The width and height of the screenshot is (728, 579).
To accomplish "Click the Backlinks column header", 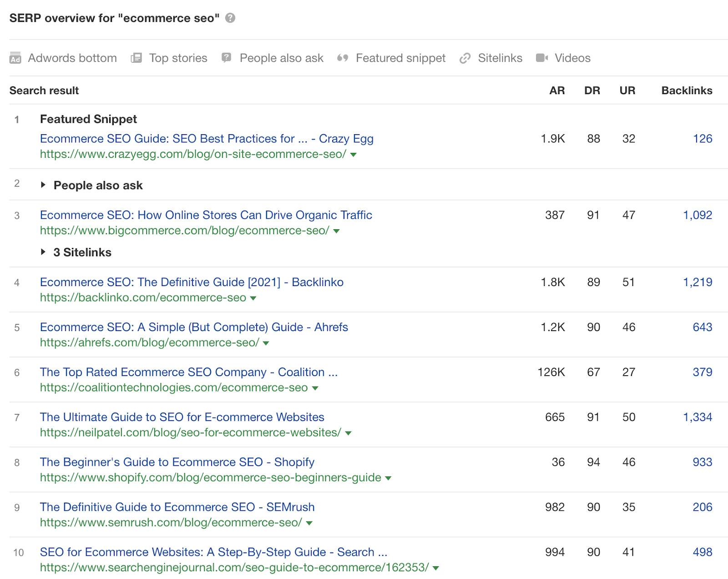I will (x=687, y=91).
